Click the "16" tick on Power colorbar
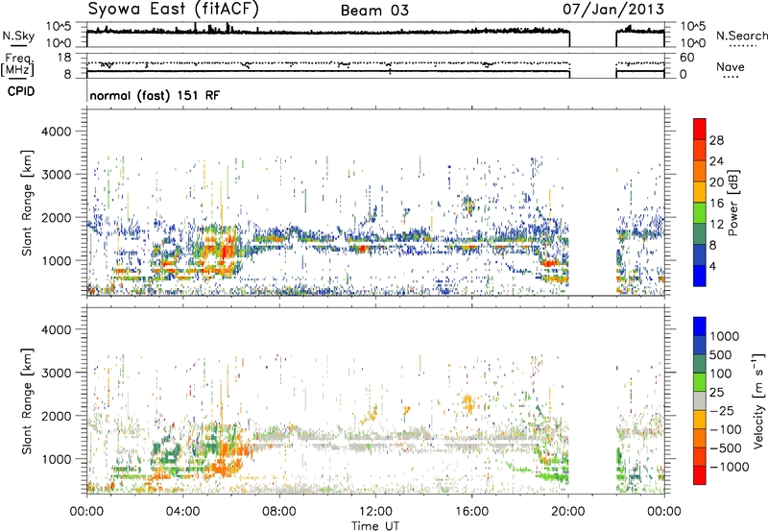 (716, 204)
